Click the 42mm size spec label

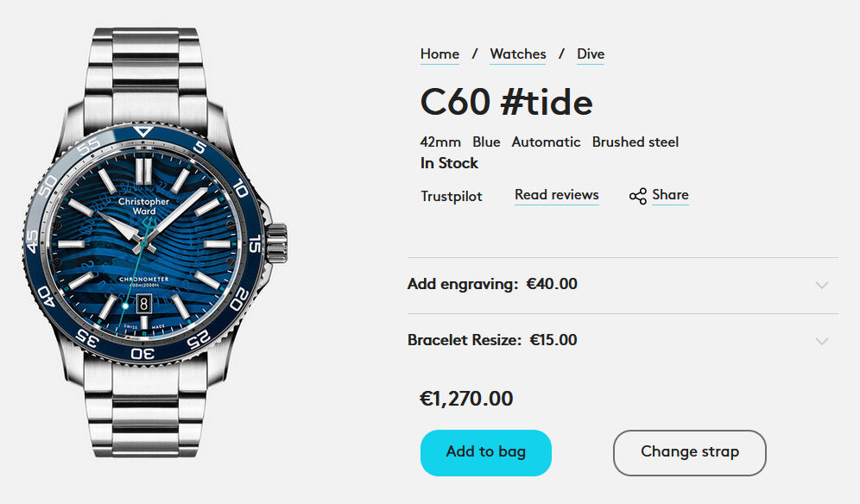coord(440,142)
